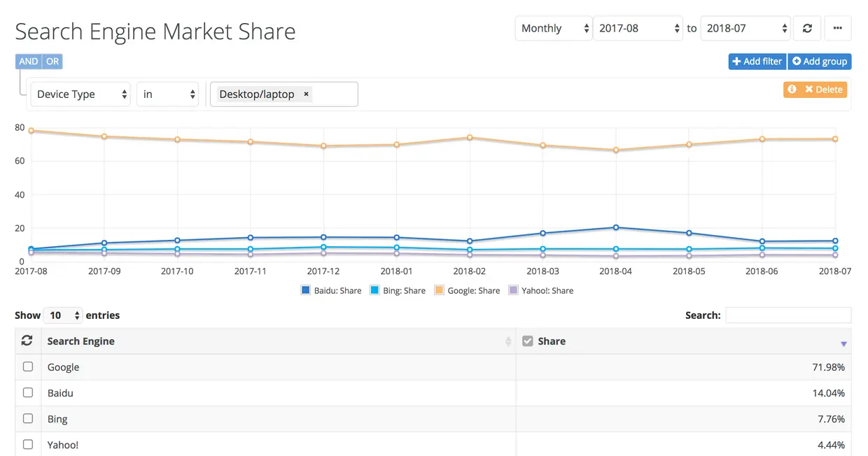868x456 pixels.
Task: Click the Bing row's 7.76% value
Action: point(832,419)
